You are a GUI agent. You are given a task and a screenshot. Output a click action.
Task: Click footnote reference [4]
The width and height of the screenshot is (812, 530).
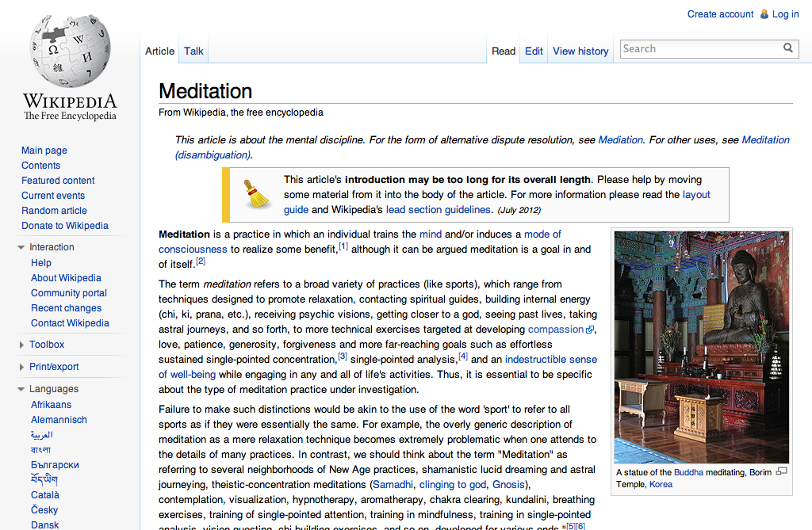tap(463, 357)
